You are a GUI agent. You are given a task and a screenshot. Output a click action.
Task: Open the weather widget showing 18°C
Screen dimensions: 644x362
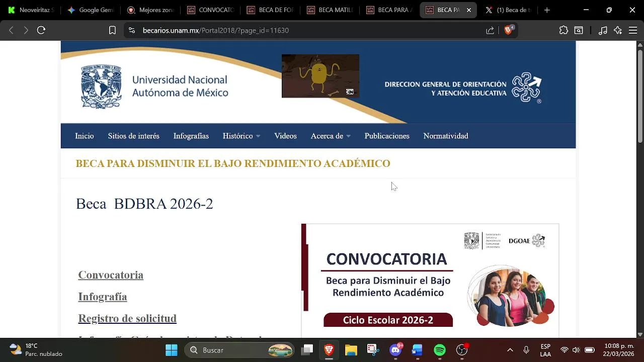[35, 350]
